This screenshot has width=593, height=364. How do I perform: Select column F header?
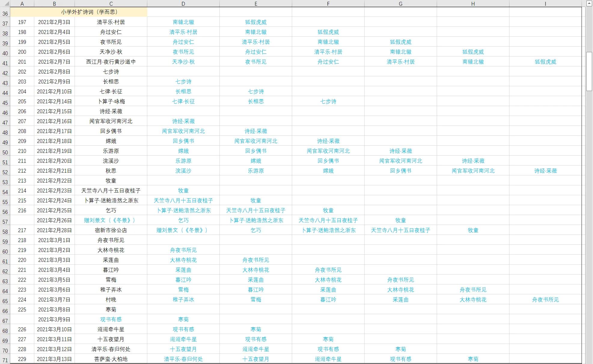point(328,4)
